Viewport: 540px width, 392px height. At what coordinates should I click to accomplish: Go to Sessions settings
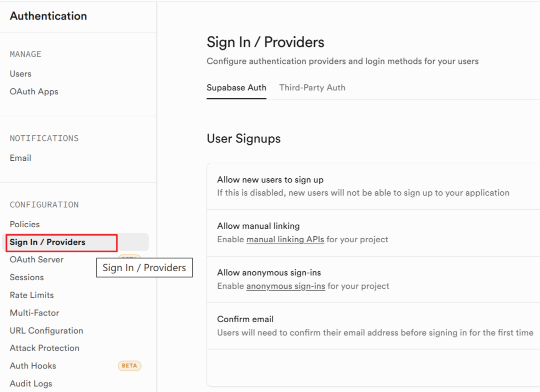(27, 277)
